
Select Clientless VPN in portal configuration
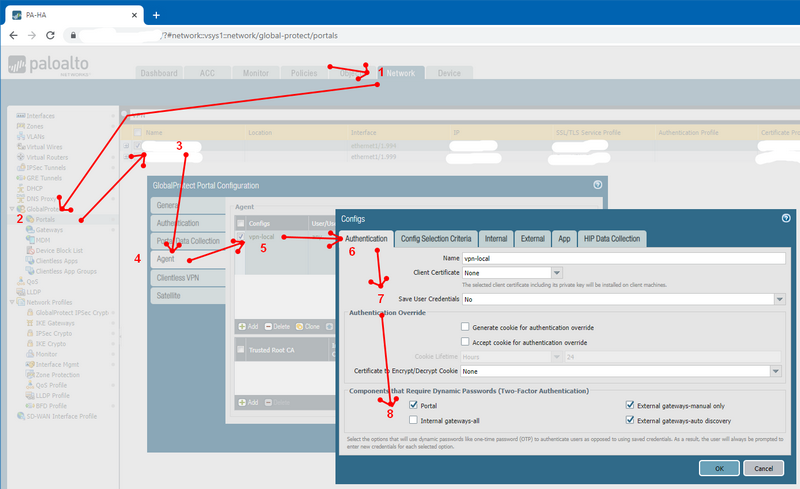[x=188, y=278]
